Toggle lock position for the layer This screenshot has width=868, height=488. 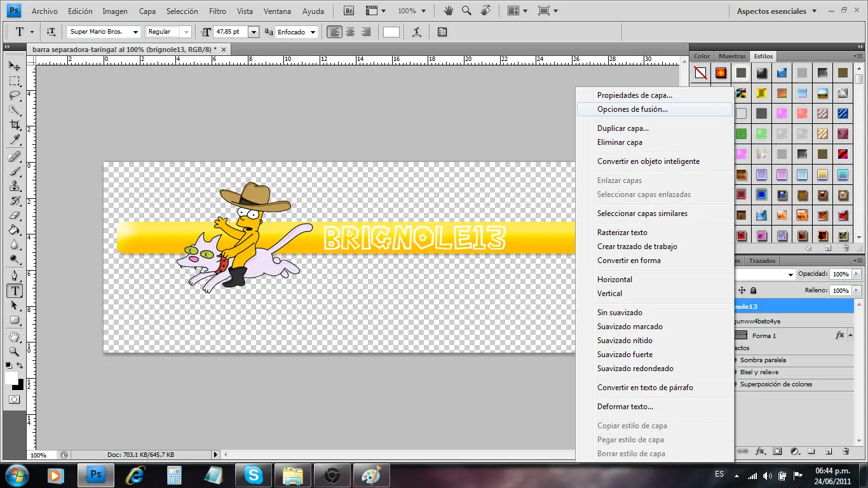click(742, 290)
